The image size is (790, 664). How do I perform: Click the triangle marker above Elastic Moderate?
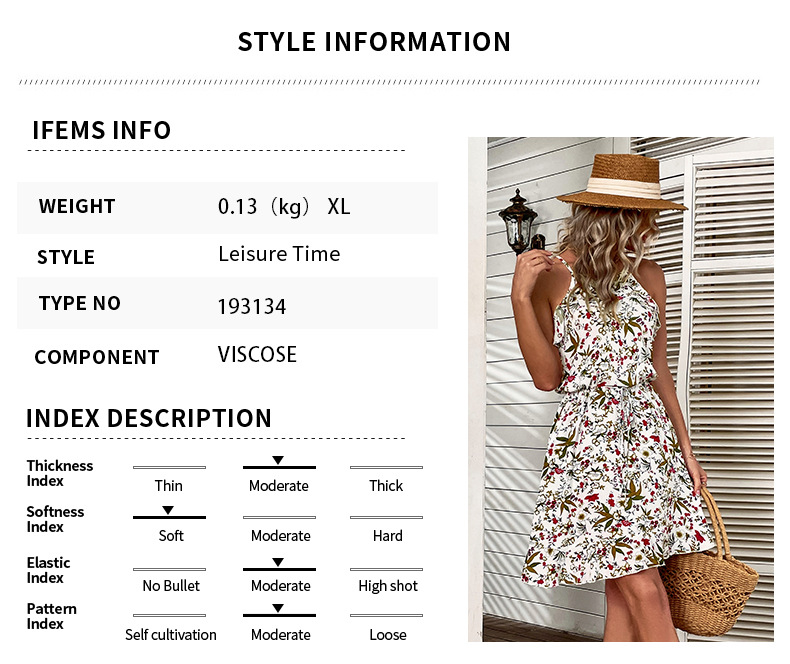(278, 562)
